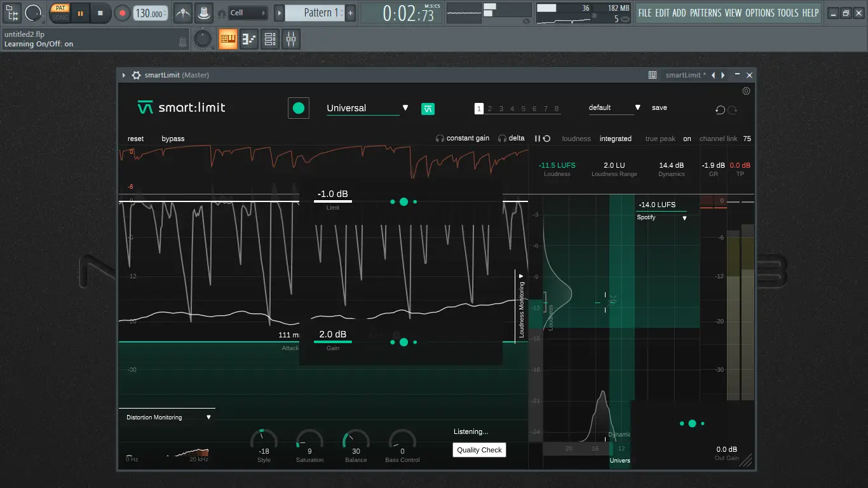Click the pattern selector left arrow
The width and height of the screenshot is (868, 488).
point(279,13)
